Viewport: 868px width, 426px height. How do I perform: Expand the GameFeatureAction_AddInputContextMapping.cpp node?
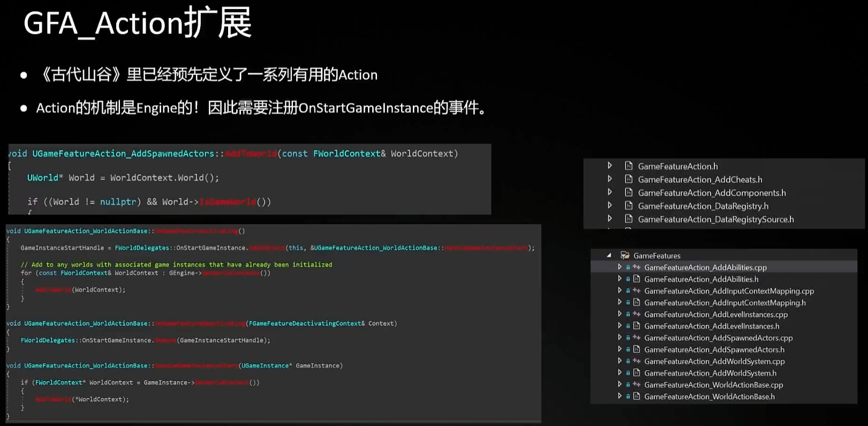(x=620, y=291)
